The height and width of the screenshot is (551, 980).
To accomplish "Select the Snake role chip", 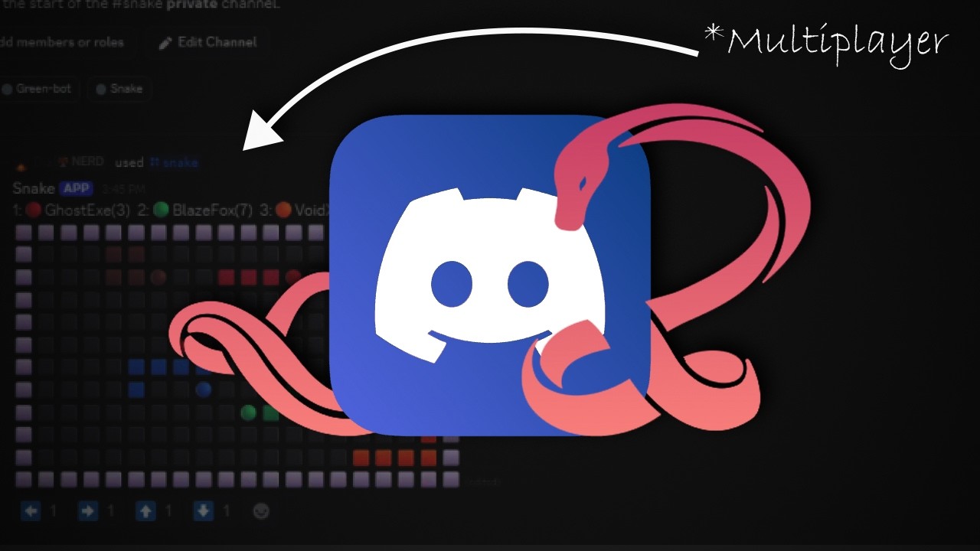I will tap(119, 89).
